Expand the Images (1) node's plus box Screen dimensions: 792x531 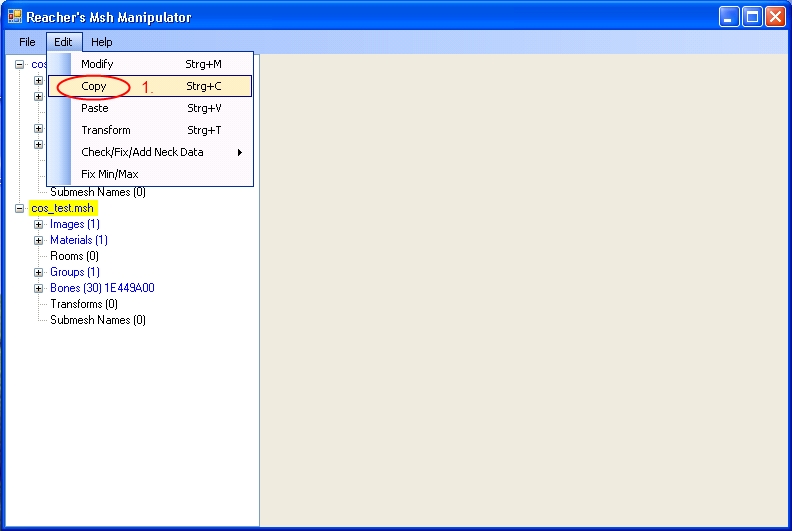click(39, 224)
